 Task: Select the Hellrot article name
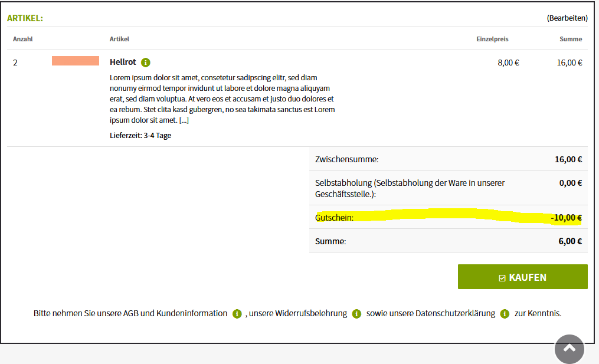[123, 62]
